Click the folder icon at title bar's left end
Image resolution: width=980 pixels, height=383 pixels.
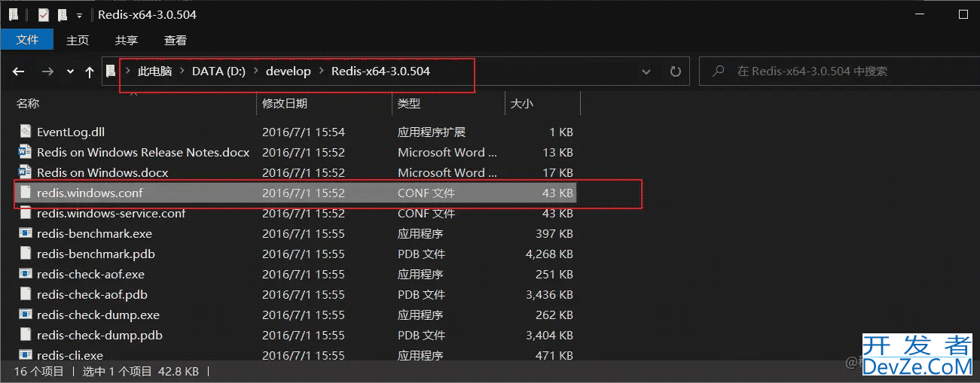(x=13, y=15)
